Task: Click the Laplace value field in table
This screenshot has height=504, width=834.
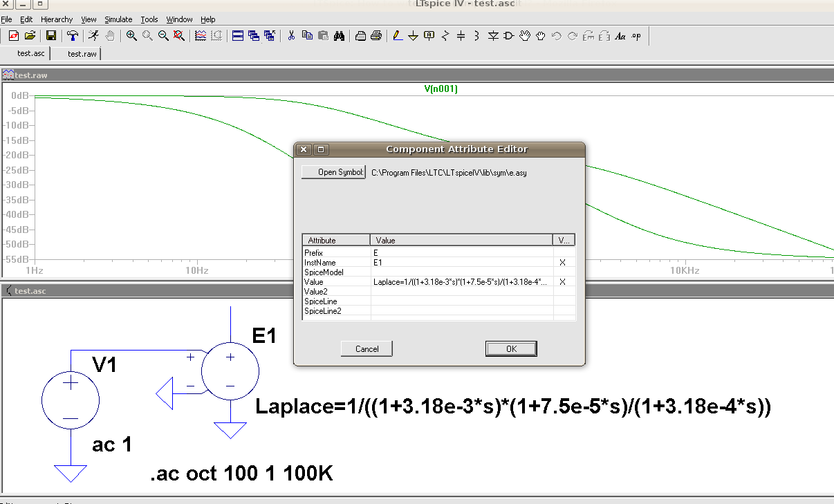Action: [x=461, y=282]
